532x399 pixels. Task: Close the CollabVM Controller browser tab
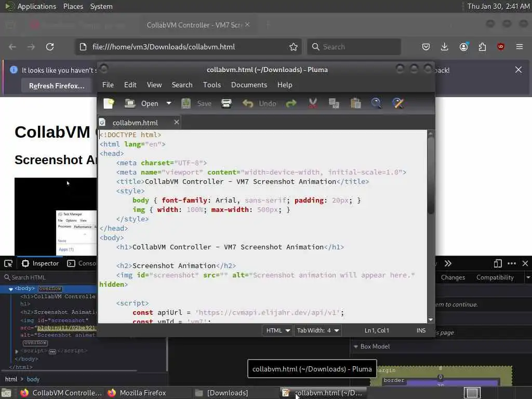[x=247, y=24]
